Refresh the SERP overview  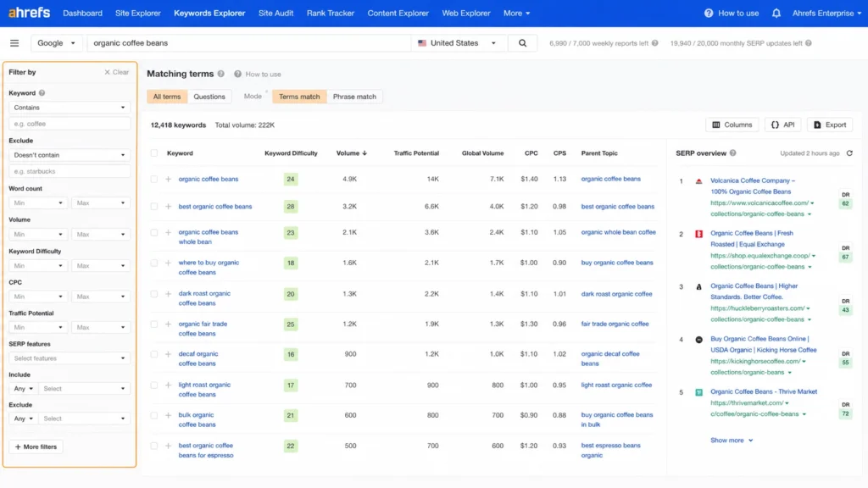(x=849, y=153)
